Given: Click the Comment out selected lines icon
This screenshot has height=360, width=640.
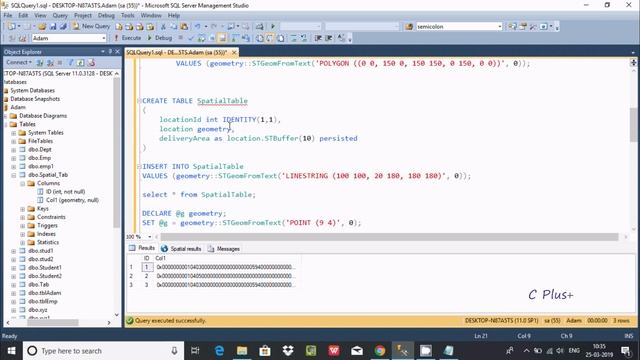Looking at the screenshot, I should click(293, 38).
